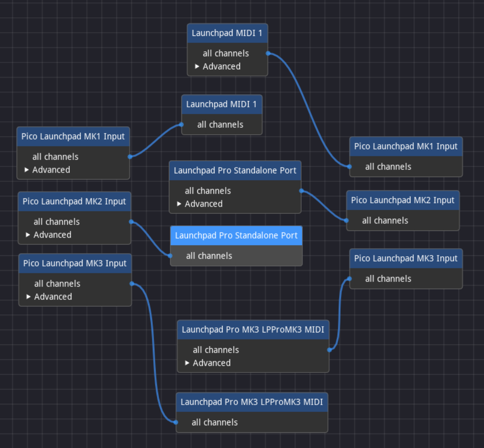Click output port of Launchpad Pro Standalone Port with Advanced
The width and height of the screenshot is (484, 448).
click(x=301, y=191)
